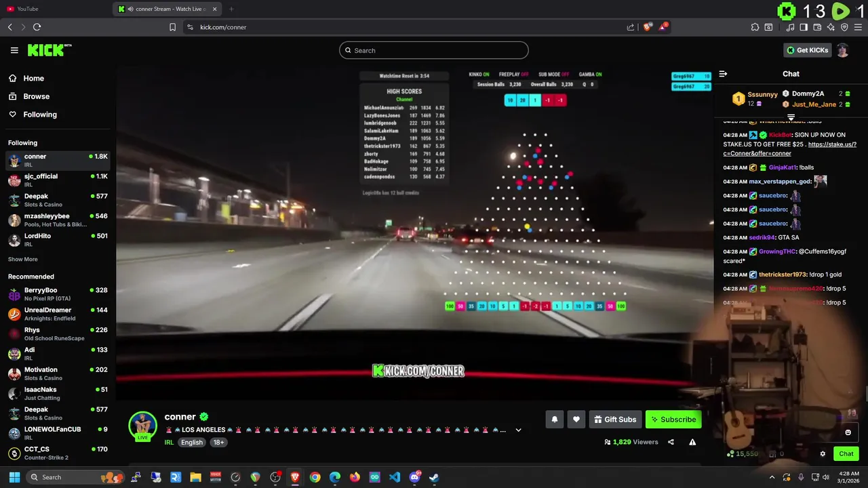Click the Get KICKs button
868x488 pixels.
click(808, 50)
